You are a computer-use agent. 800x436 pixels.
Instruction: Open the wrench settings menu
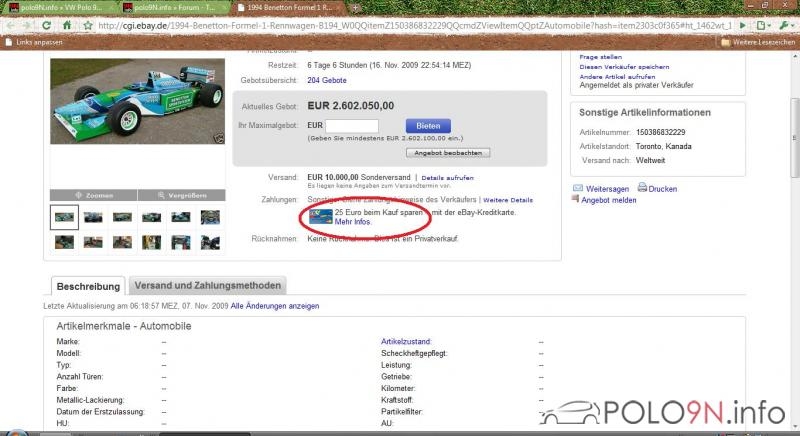coord(786,25)
